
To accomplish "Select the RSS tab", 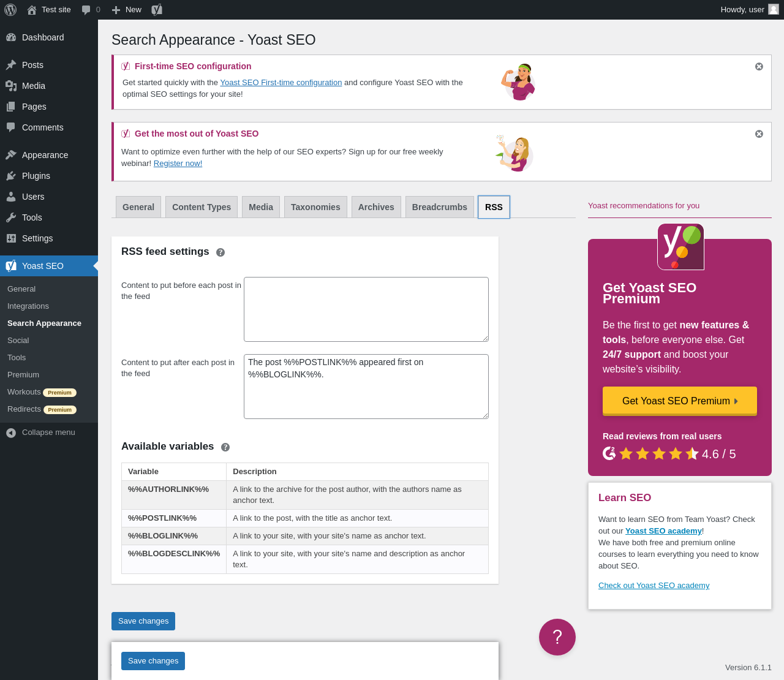I will (494, 207).
